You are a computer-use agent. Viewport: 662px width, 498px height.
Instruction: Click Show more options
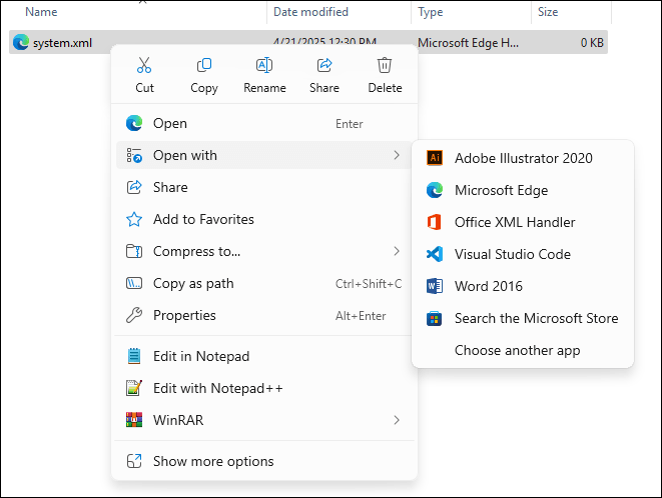[212, 461]
